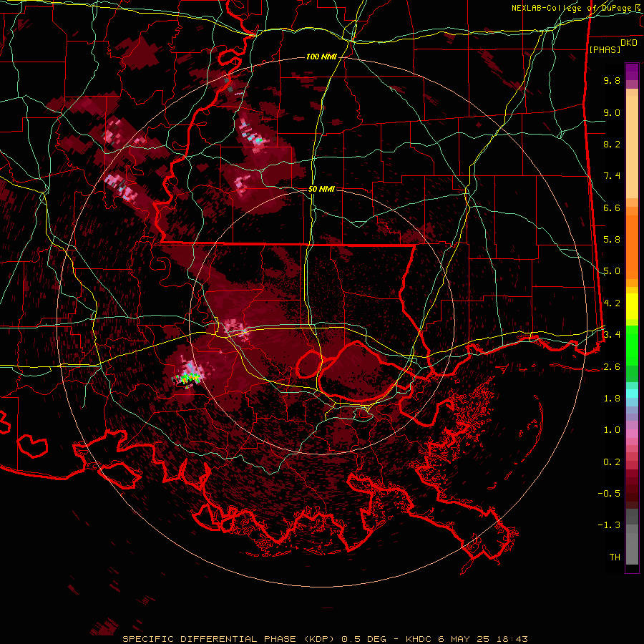Select the 7.4 scale value

612,176
